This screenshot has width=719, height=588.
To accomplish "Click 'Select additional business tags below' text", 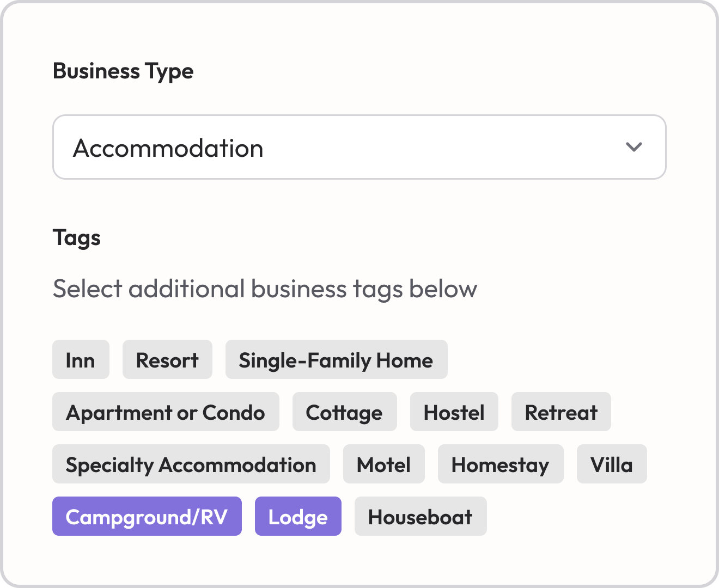I will tap(265, 289).
